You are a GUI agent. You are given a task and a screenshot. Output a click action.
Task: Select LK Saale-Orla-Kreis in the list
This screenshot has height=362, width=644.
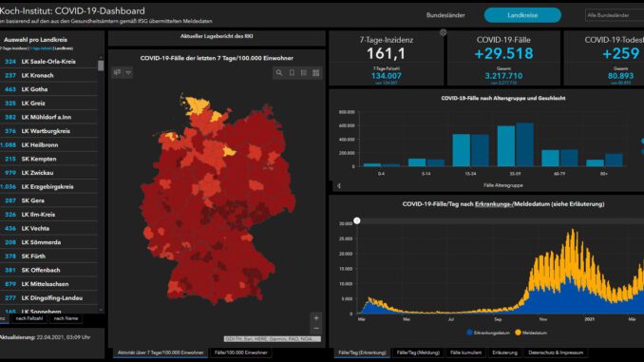[48, 61]
